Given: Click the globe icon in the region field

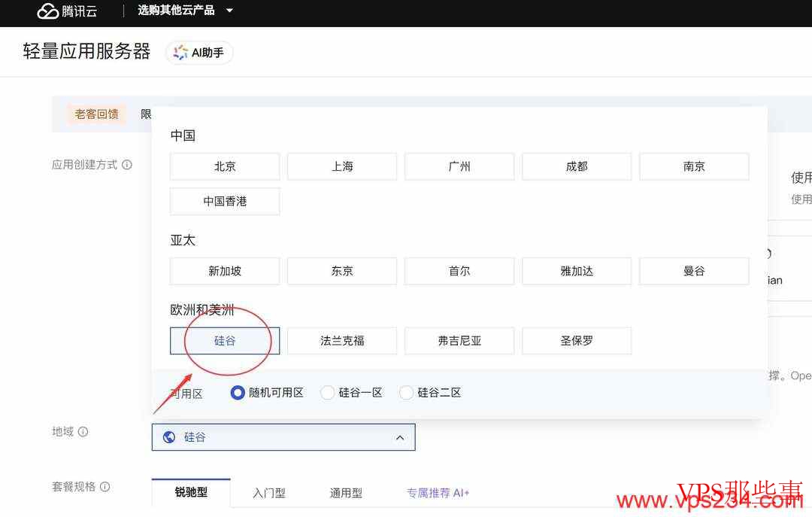Looking at the screenshot, I should coord(169,437).
